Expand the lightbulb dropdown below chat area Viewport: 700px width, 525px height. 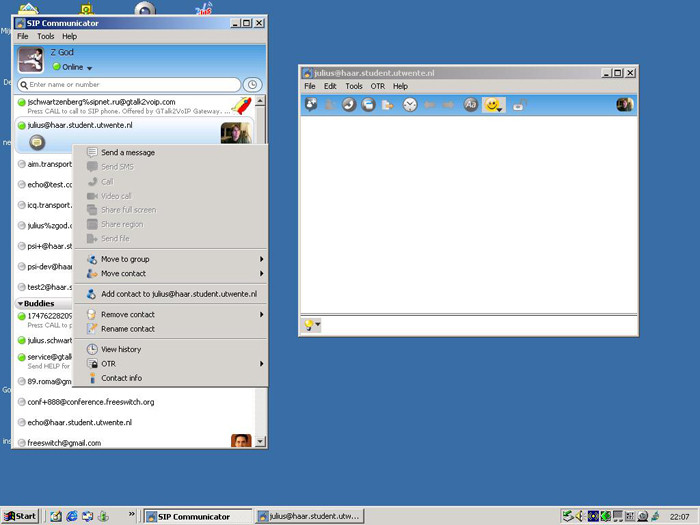click(x=313, y=326)
